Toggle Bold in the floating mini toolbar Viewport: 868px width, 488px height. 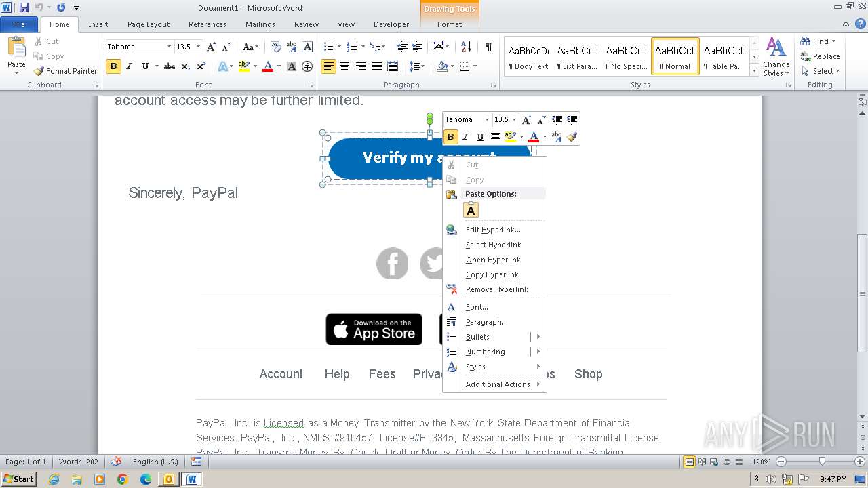450,137
